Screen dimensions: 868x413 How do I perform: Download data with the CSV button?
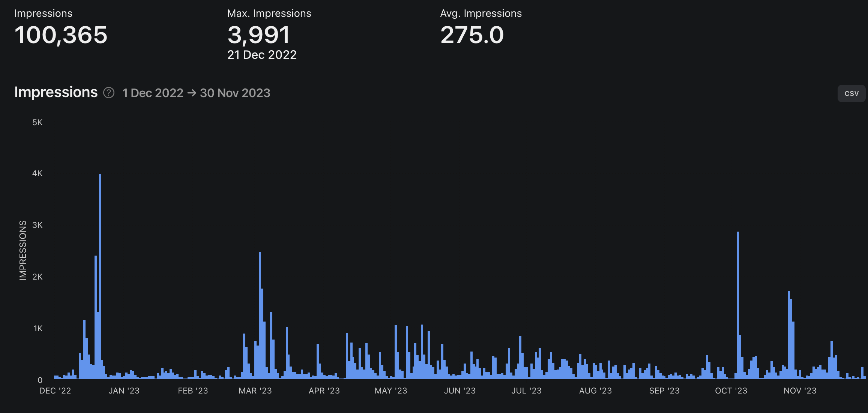pyautogui.click(x=851, y=93)
